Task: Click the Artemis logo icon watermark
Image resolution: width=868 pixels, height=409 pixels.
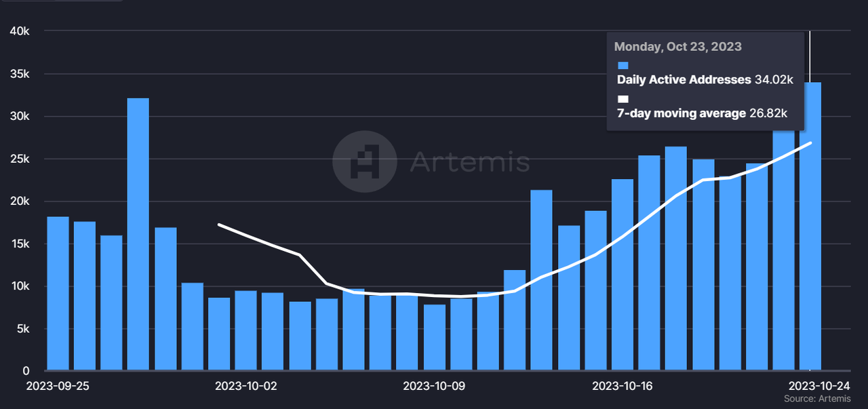Action: pyautogui.click(x=364, y=161)
